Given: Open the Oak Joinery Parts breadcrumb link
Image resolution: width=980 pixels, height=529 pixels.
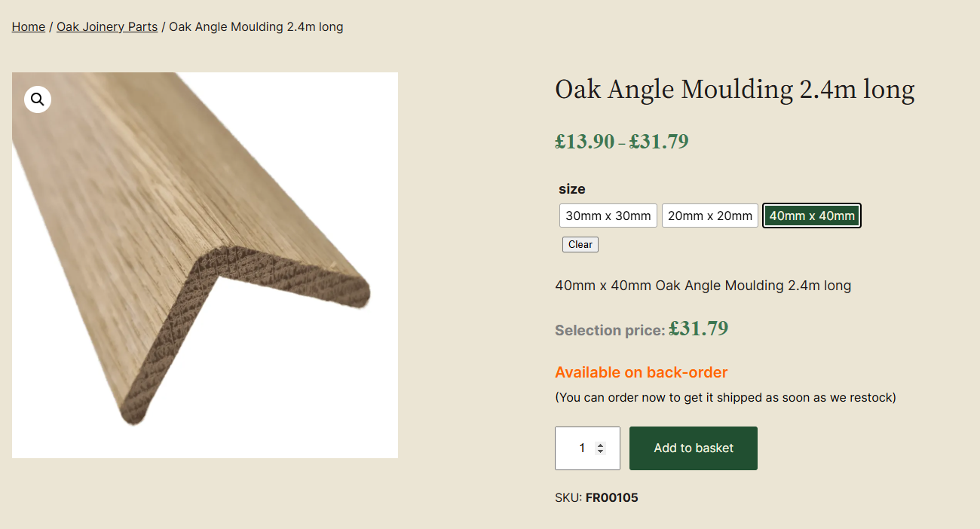Looking at the screenshot, I should coord(107,27).
